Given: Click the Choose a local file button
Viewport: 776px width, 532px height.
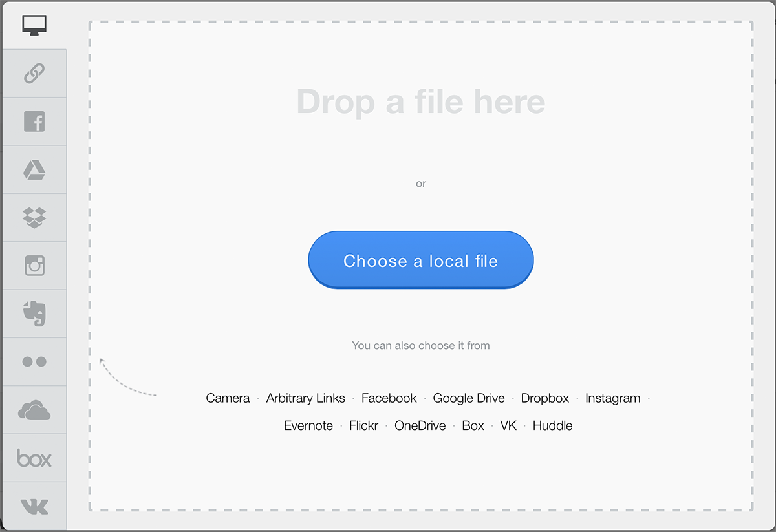Looking at the screenshot, I should click(x=421, y=260).
